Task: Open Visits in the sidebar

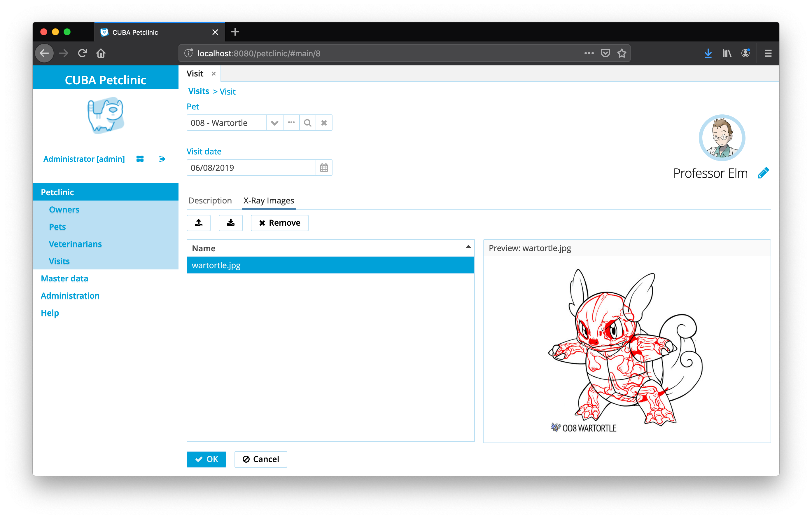Action: (x=59, y=261)
